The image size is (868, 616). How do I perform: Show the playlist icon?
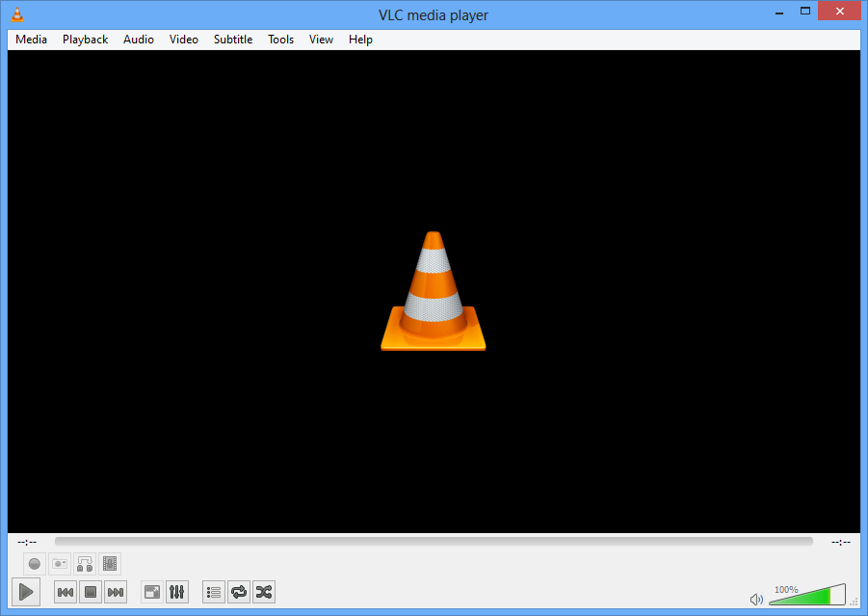(x=214, y=592)
